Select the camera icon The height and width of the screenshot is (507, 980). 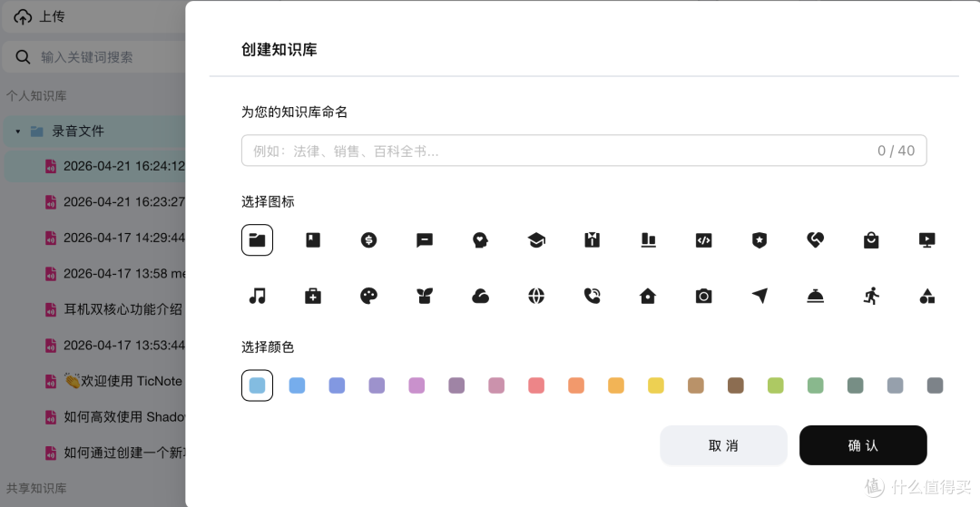[x=704, y=296]
